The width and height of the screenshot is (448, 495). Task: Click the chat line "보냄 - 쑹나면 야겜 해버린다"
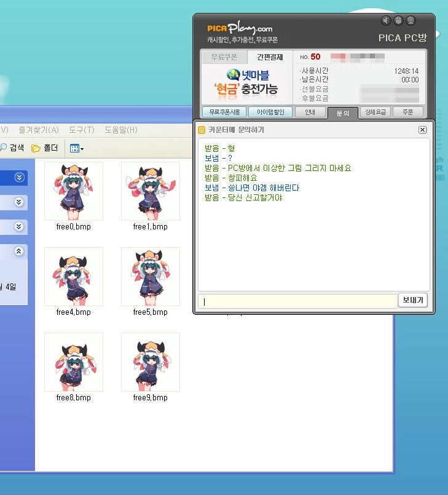252,188
